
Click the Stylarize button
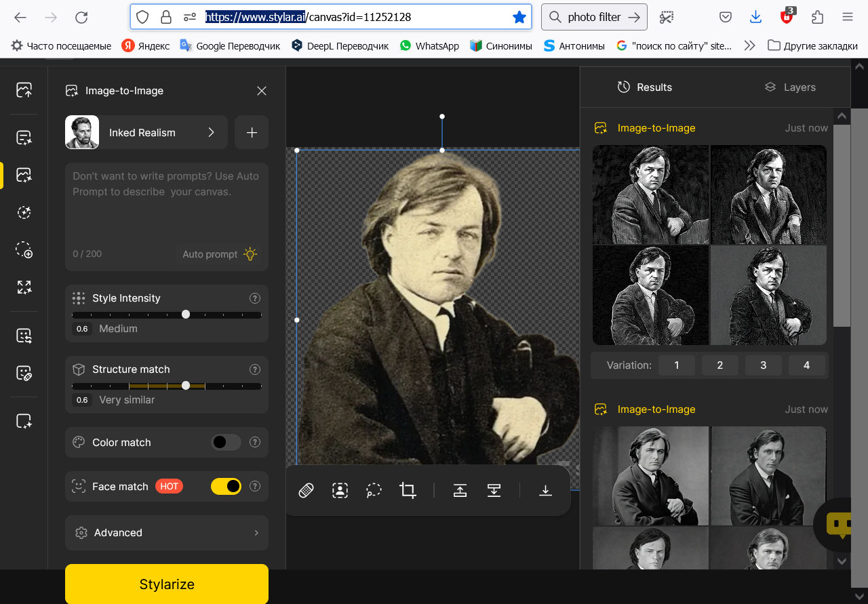tap(167, 584)
